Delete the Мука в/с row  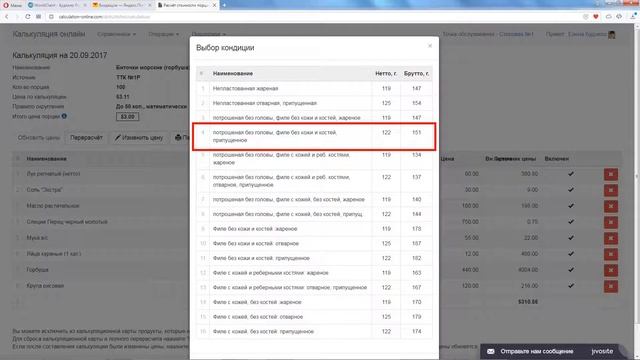[x=611, y=238]
